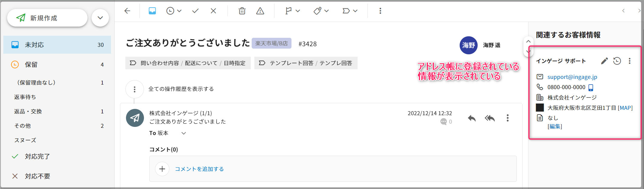The height and width of the screenshot is (189, 644).
Task: Click the trash delete icon
Action: pyautogui.click(x=242, y=11)
